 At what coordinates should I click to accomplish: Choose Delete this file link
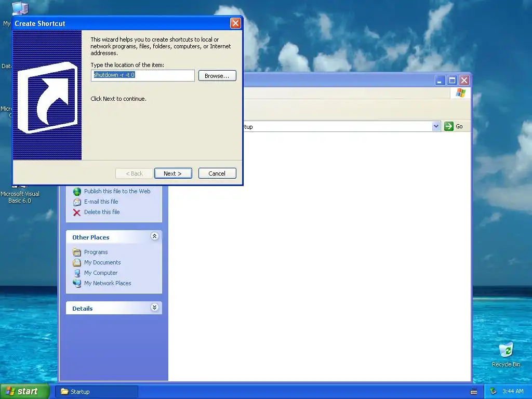click(102, 212)
